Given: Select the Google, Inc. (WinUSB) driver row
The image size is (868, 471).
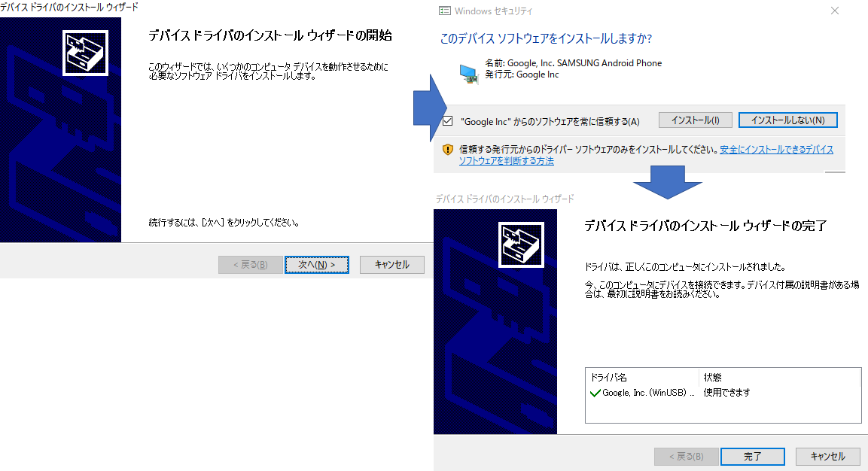Looking at the screenshot, I should (723, 393).
